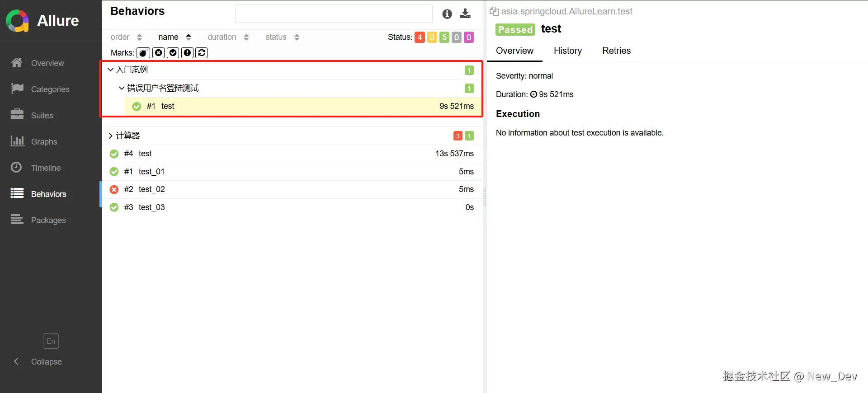Select test_03 row
Image resolution: width=868 pixels, height=393 pixels.
(x=292, y=207)
